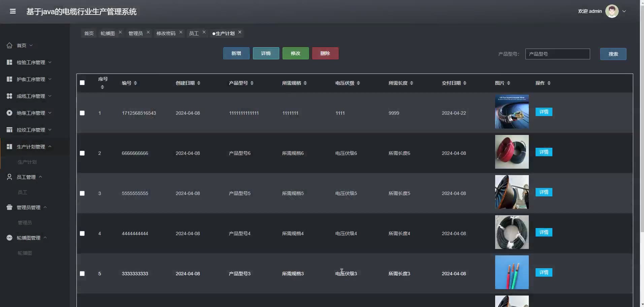Click the 轮播图管理 sidebar icon

pyautogui.click(x=9, y=238)
